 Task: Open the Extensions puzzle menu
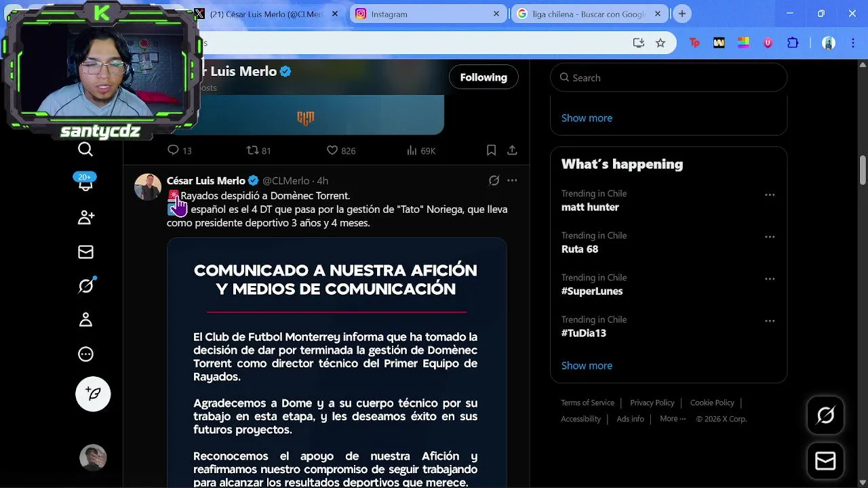pos(793,43)
